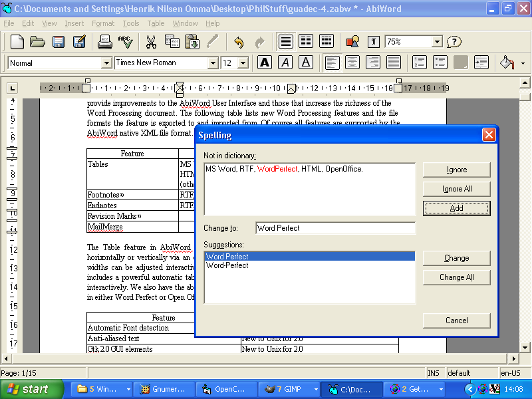Toggle show formatting marks (pilcrow)
The image size is (532, 399).
[x=374, y=42]
